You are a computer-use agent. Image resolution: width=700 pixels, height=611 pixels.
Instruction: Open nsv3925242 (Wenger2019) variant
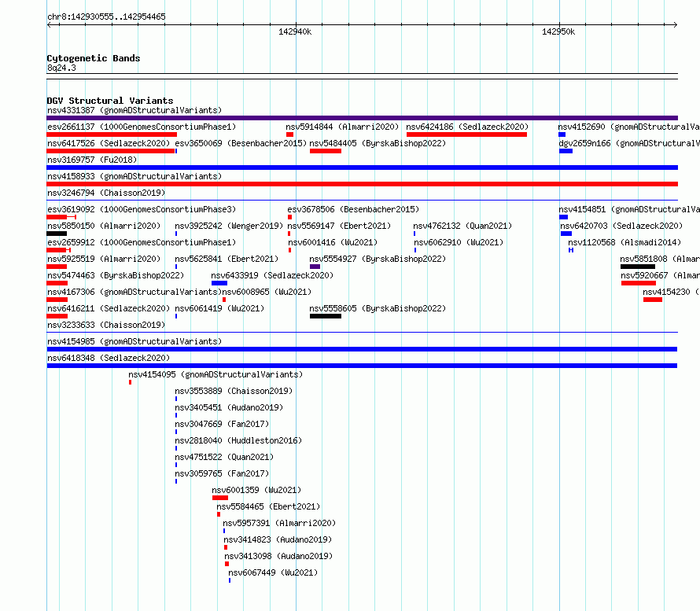click(229, 226)
